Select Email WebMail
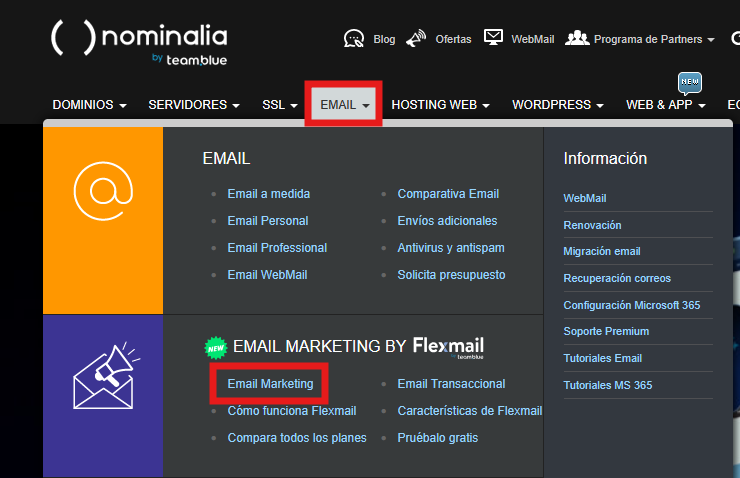Viewport: 740px width, 478px height. click(x=267, y=275)
